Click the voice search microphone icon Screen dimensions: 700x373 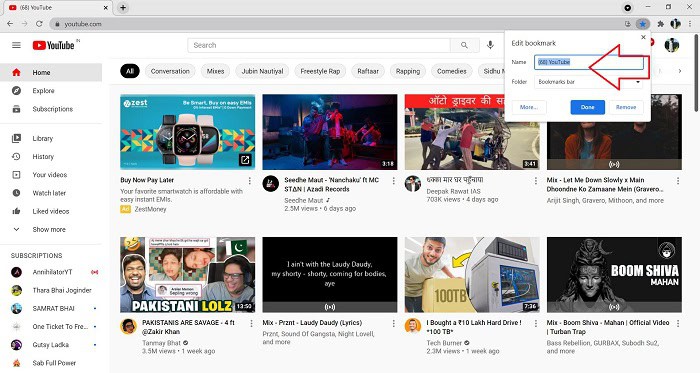(490, 45)
